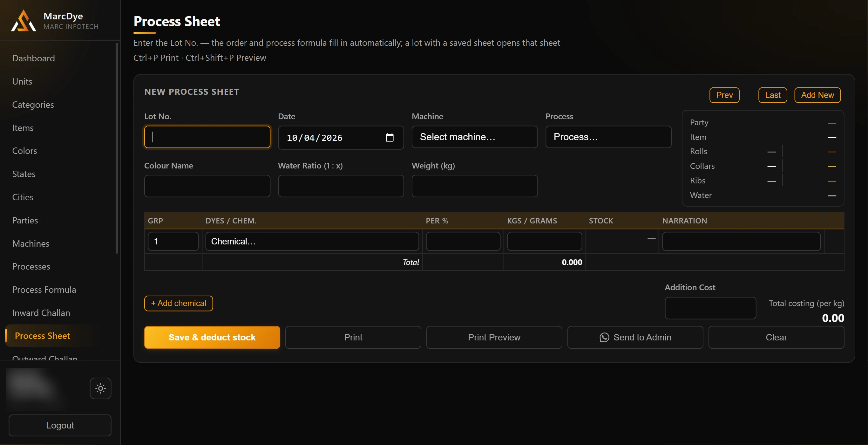Toggle the light/dark theme sun button
Viewport: 868px width, 445px height.
100,388
